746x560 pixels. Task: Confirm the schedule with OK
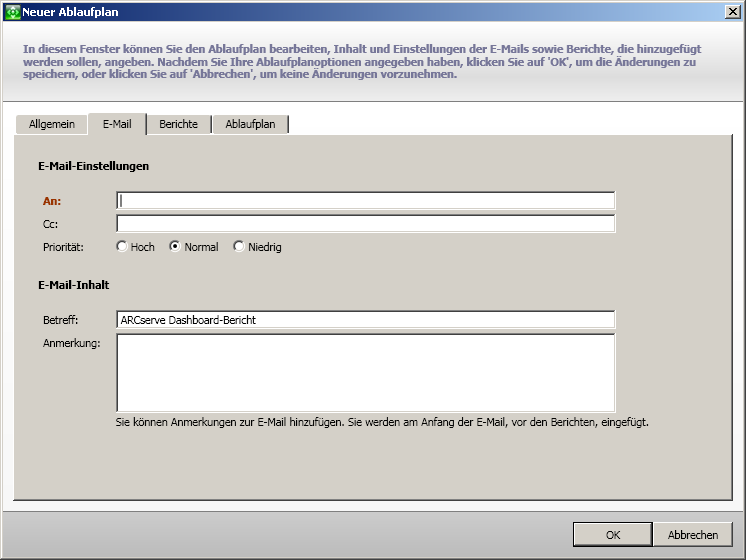tap(612, 535)
